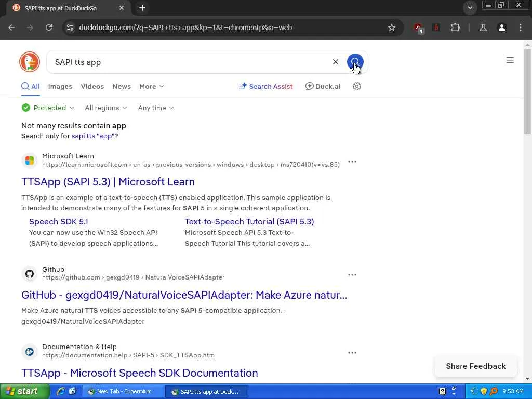Open the DuckDuckGo hamburger menu
Image resolution: width=532 pixels, height=399 pixels.
(x=510, y=60)
